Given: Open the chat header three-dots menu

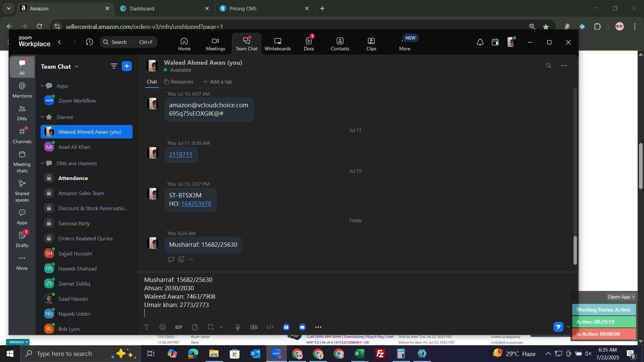Looking at the screenshot, I should coord(564,66).
